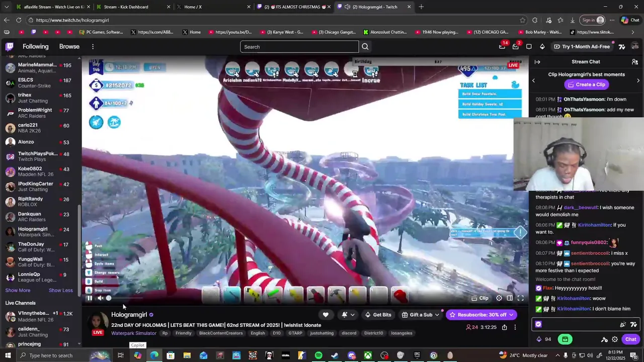644x362 pixels.
Task: Open the stream's more options menu
Action: [515, 327]
